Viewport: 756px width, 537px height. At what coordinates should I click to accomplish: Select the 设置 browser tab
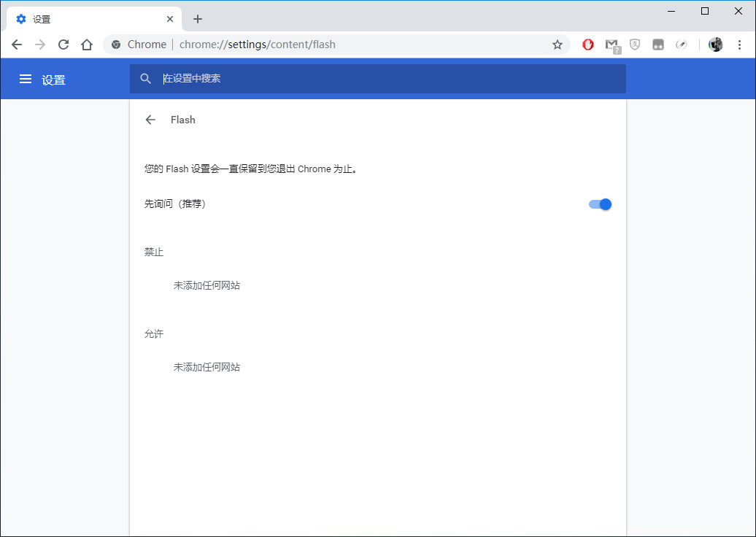pyautogui.click(x=88, y=18)
